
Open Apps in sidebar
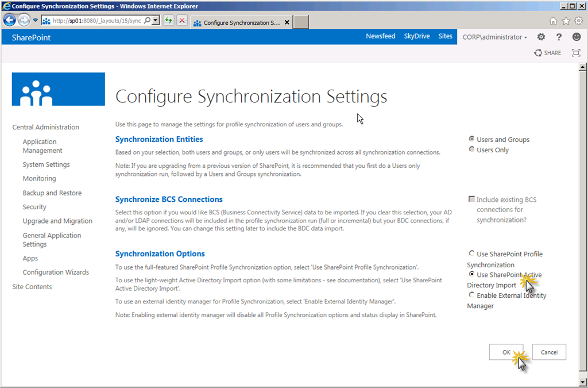coord(30,258)
